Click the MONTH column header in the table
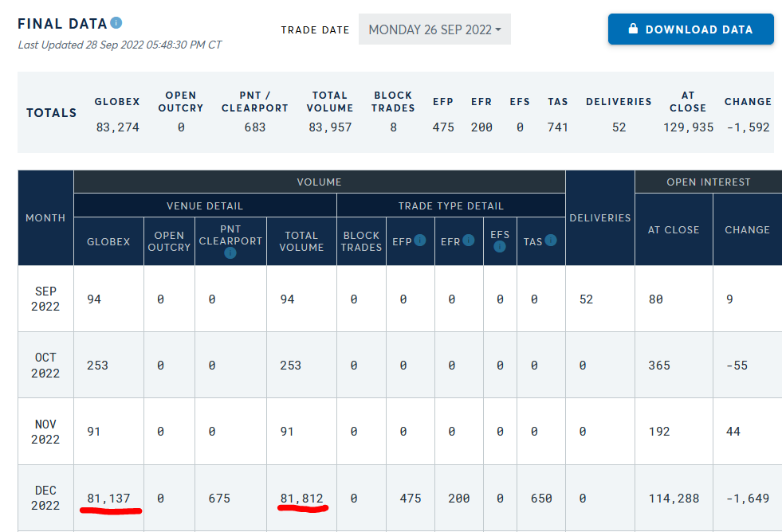This screenshot has width=782, height=532. coord(45,217)
